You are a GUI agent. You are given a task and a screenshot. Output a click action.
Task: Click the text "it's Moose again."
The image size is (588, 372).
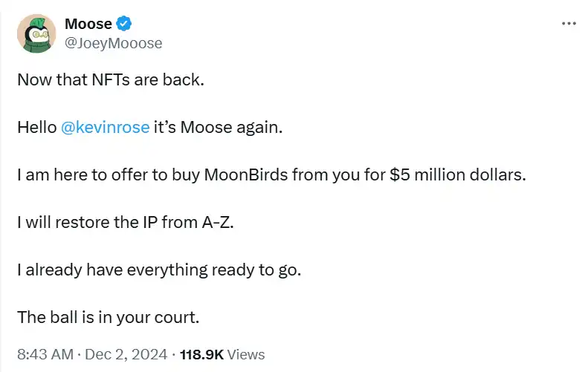[218, 127]
